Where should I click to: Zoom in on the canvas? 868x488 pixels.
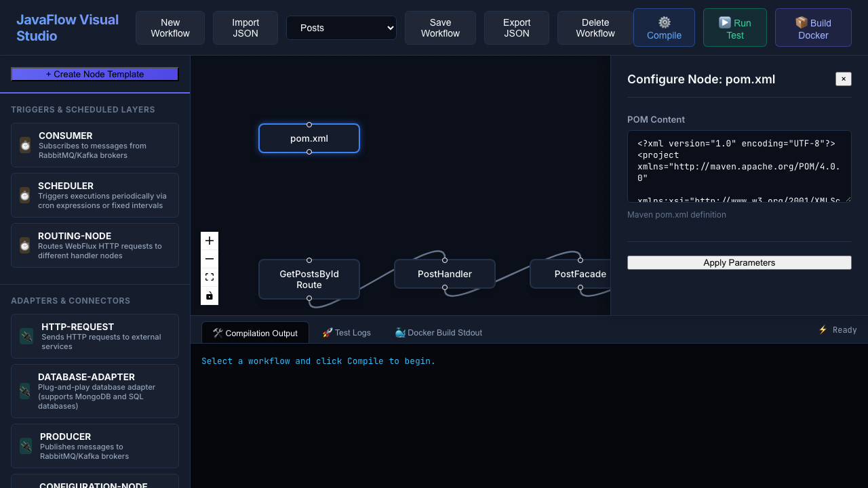(x=210, y=241)
